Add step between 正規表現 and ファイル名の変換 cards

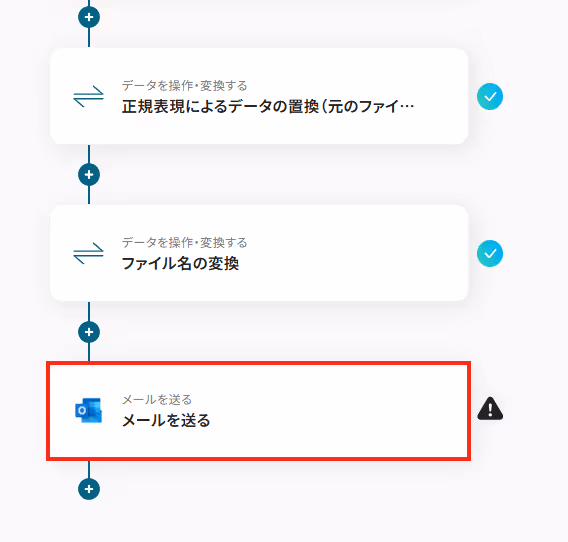[89, 175]
